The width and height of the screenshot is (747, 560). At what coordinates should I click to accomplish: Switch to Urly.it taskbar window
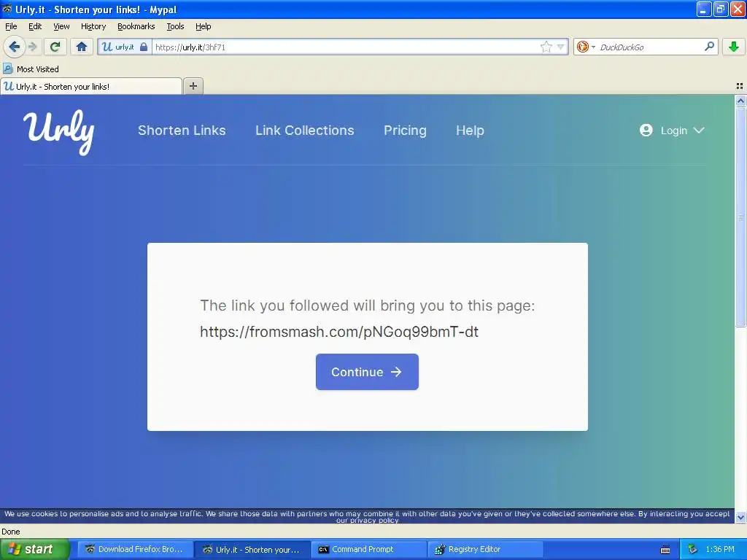pos(252,549)
